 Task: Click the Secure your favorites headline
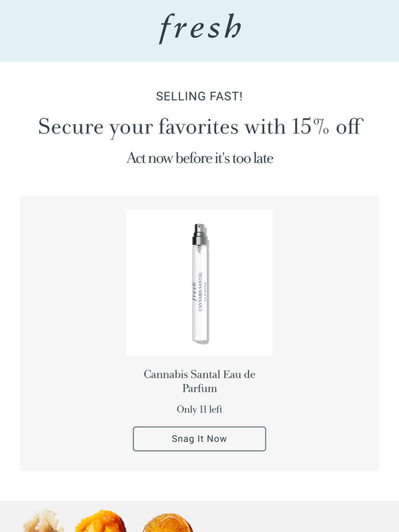201,127
